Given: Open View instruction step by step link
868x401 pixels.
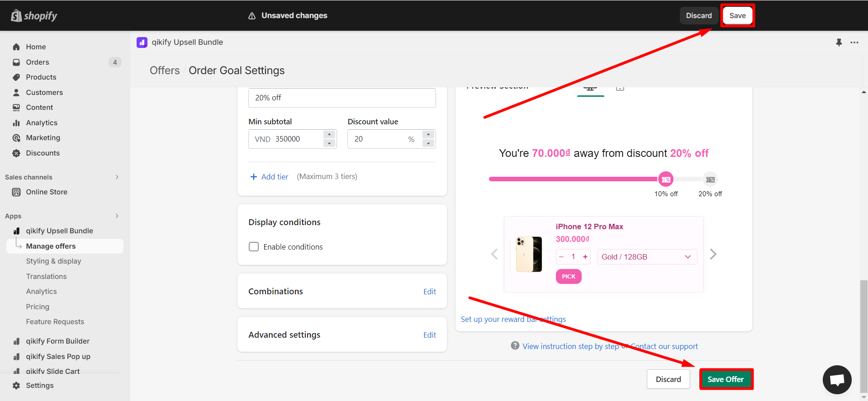Looking at the screenshot, I should [571, 346].
